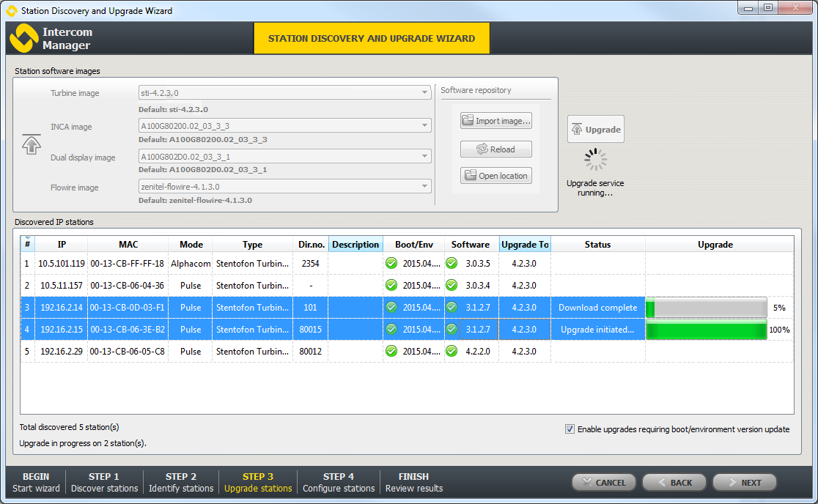Click the Import image folder icon
Screen dimensions: 818x504
tap(468, 121)
